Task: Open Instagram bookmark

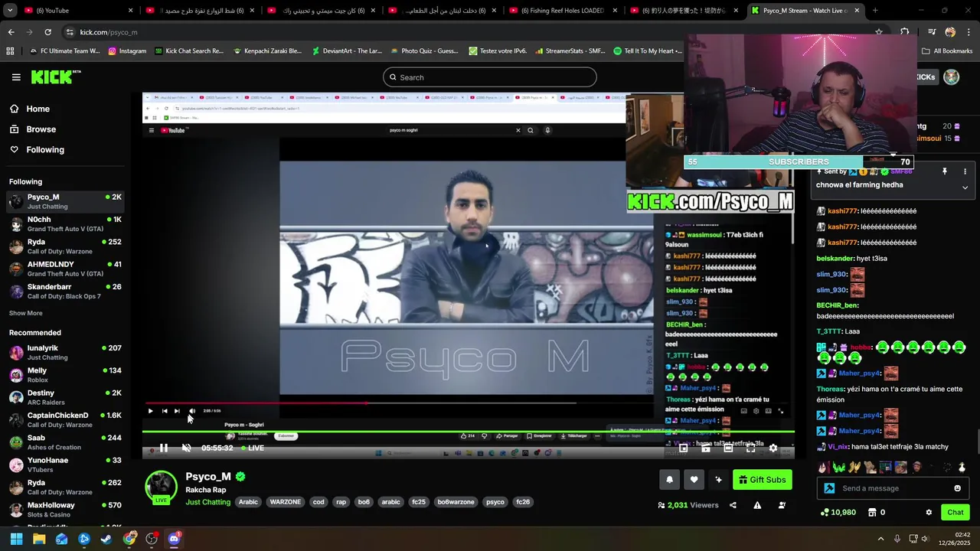Action: pos(127,51)
